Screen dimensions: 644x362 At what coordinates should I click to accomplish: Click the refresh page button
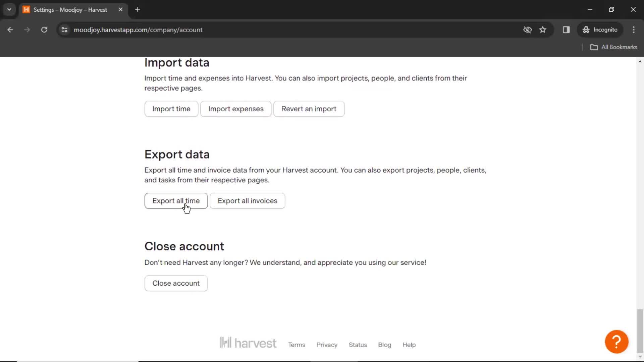(44, 29)
